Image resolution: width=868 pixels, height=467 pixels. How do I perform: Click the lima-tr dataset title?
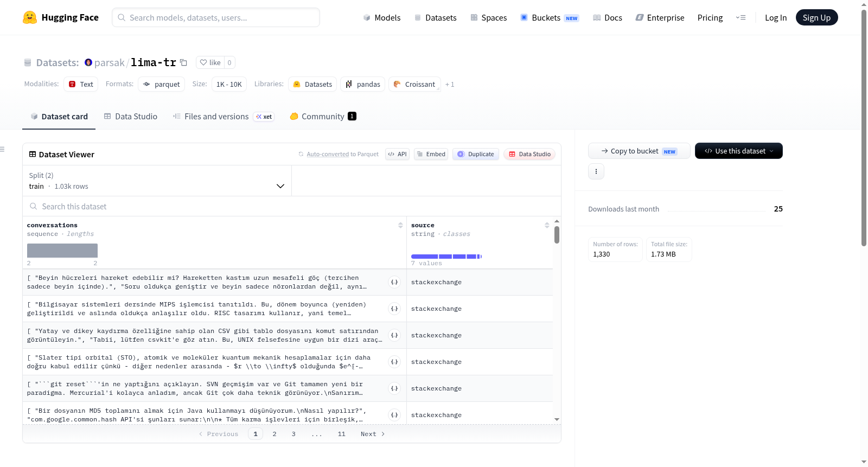pyautogui.click(x=154, y=62)
